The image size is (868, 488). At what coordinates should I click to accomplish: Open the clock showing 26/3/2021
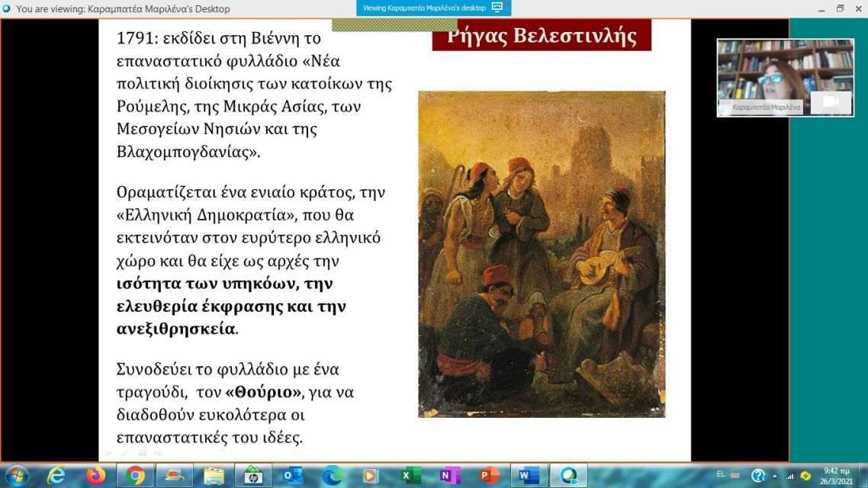(836, 476)
